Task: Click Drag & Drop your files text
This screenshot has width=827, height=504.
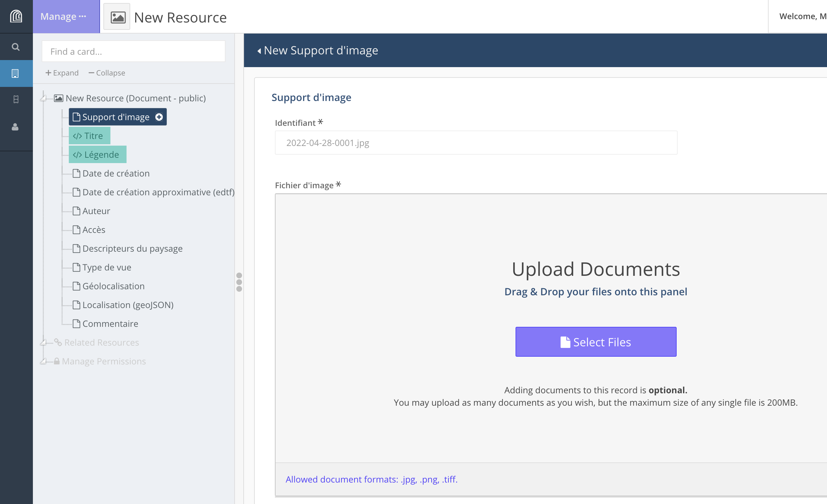Action: tap(595, 292)
